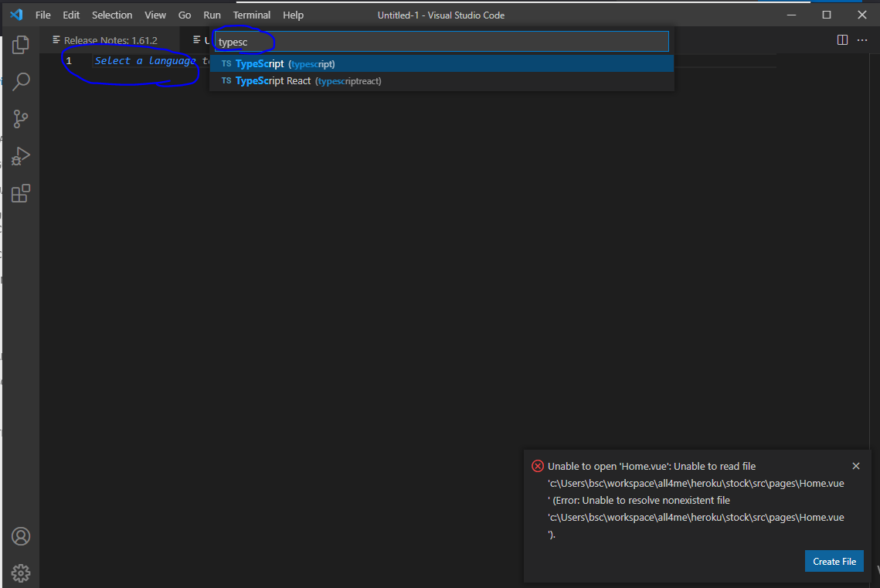Open the Source Control panel icon
Screen dimensions: 880x588
[x=21, y=118]
